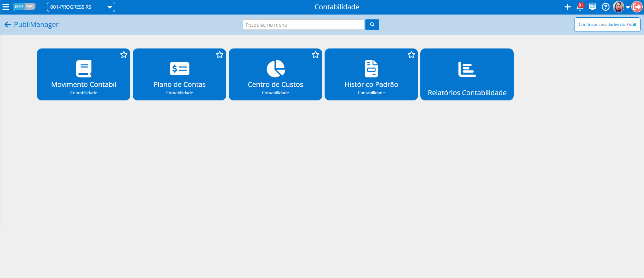Open the help question mark icon

[x=606, y=7]
